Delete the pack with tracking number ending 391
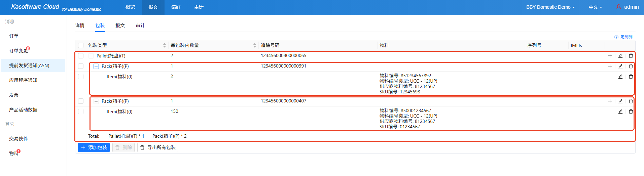644x176 pixels. (x=631, y=66)
